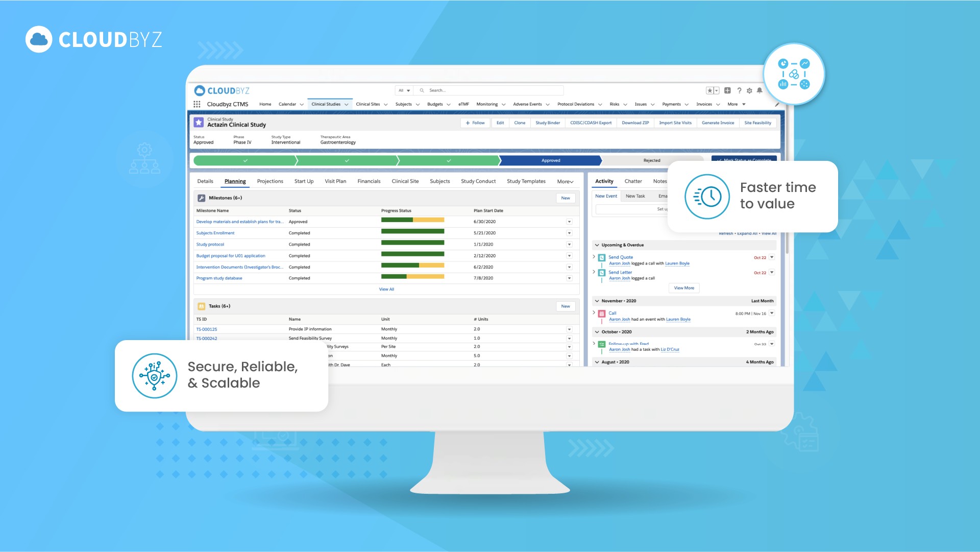Switch to the Projections tab

(x=270, y=181)
